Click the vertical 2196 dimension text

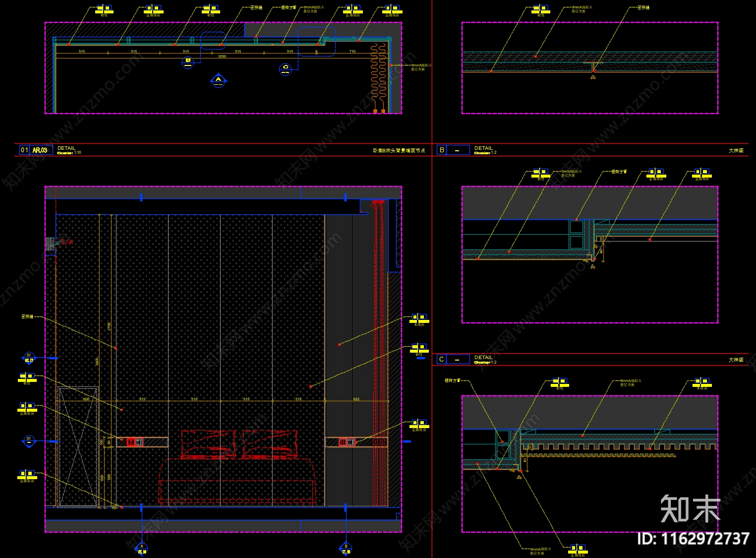[x=109, y=326]
